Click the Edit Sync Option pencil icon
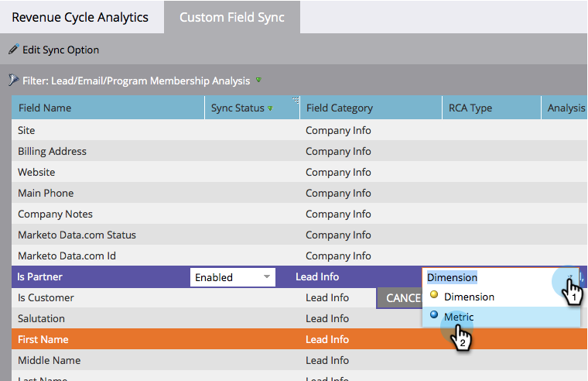 tap(13, 50)
